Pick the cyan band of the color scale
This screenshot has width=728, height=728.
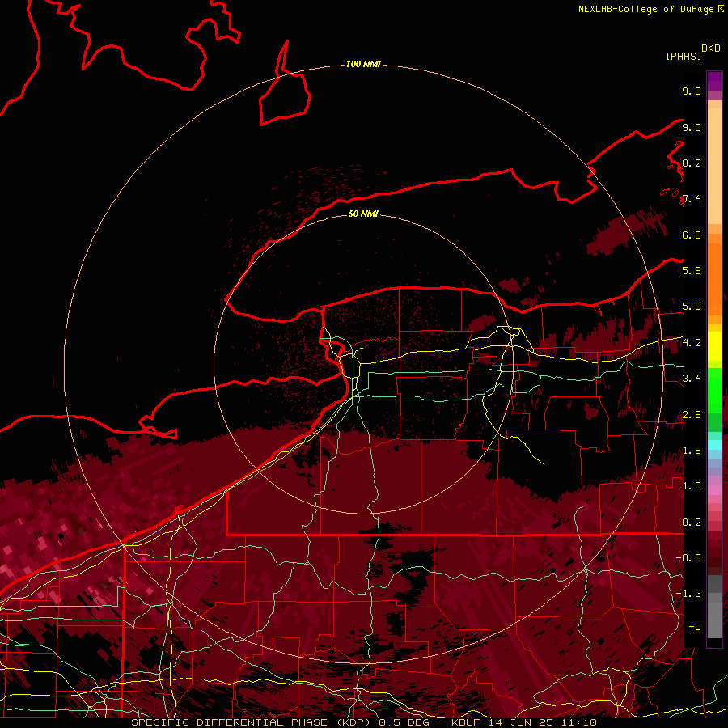[714, 444]
